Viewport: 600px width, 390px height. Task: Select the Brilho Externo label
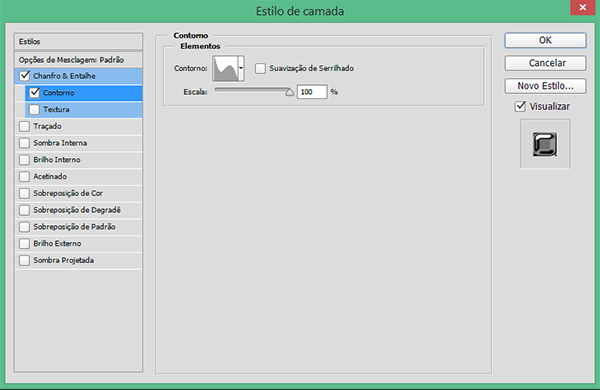coord(57,243)
